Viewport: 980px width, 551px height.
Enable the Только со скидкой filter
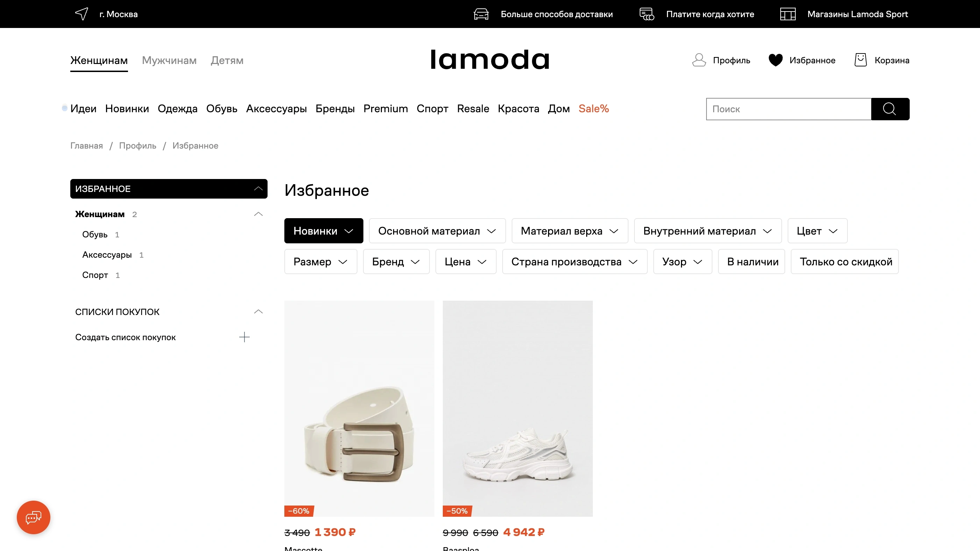[845, 262]
